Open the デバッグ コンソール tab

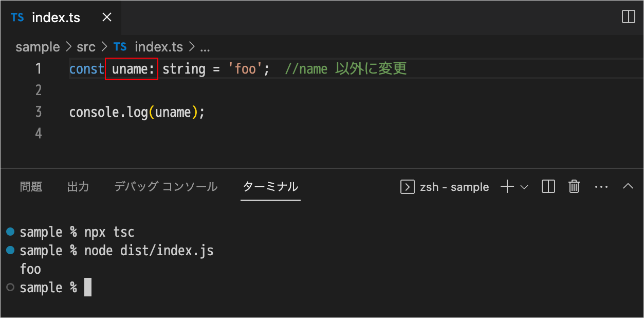pos(165,187)
